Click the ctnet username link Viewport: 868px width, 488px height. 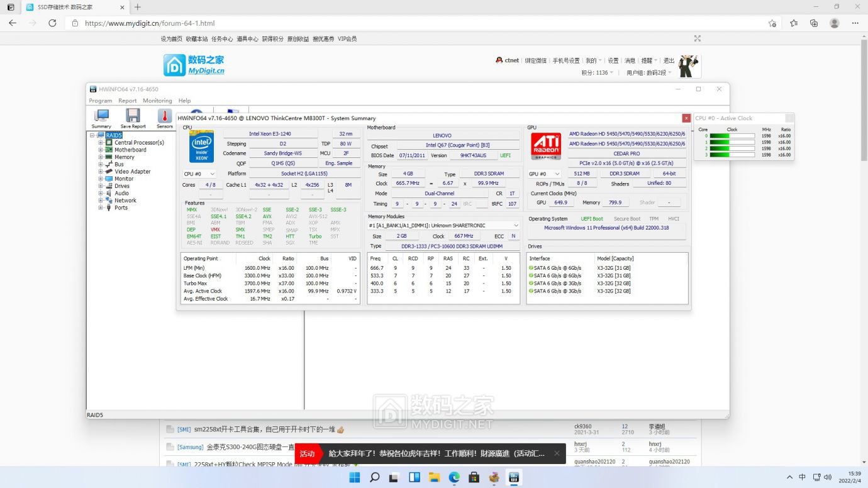[x=511, y=60]
